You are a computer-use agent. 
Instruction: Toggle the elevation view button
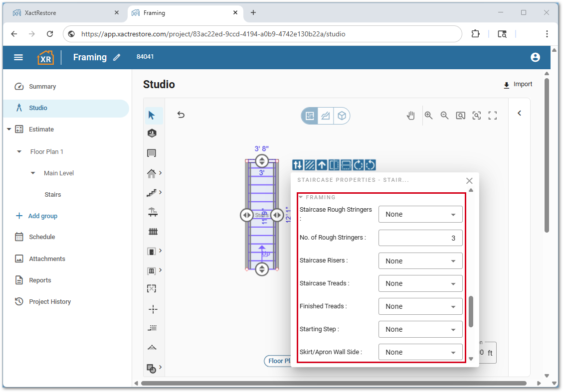tap(326, 116)
